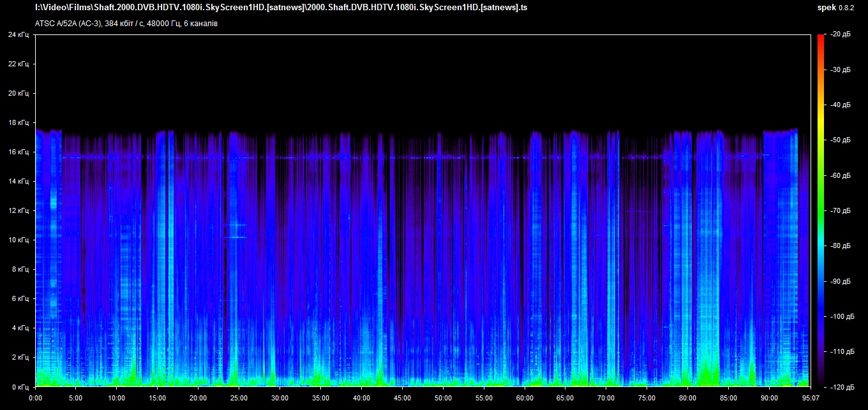Click the -70 дБ scale label
Screen dimensions: 868x410
841,210
